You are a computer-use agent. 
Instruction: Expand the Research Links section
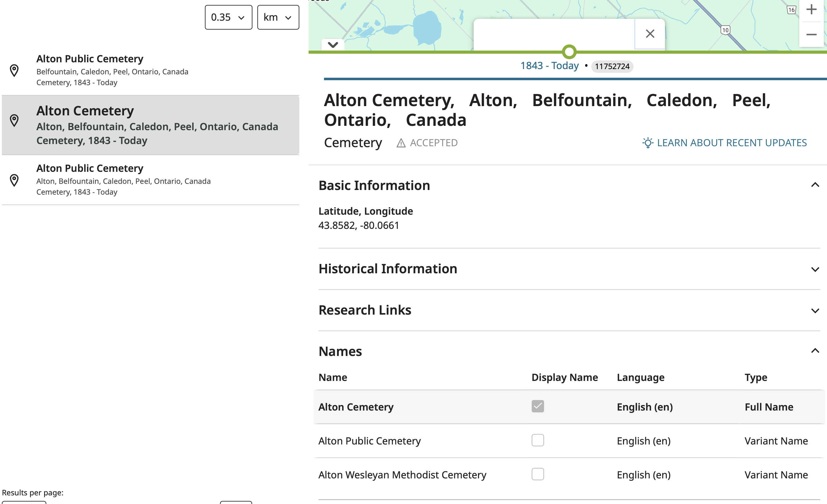[x=815, y=311]
